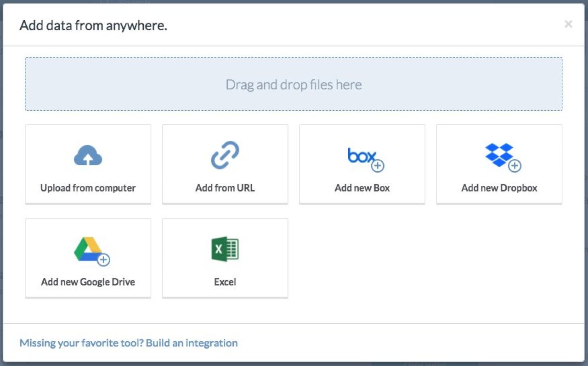Click the cloud upload icon
Image resolution: width=588 pixels, height=366 pixels.
pos(88,155)
